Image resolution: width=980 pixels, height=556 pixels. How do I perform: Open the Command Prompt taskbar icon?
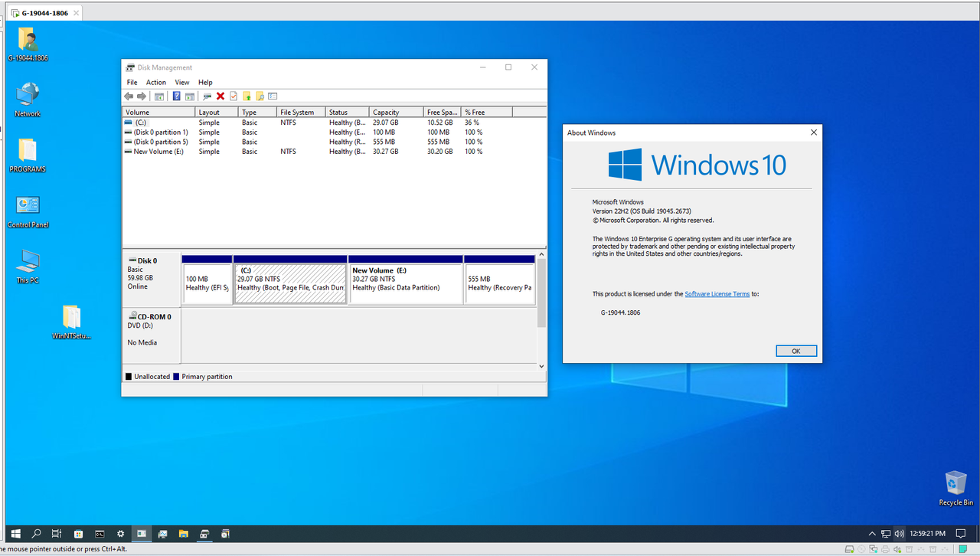point(100,533)
